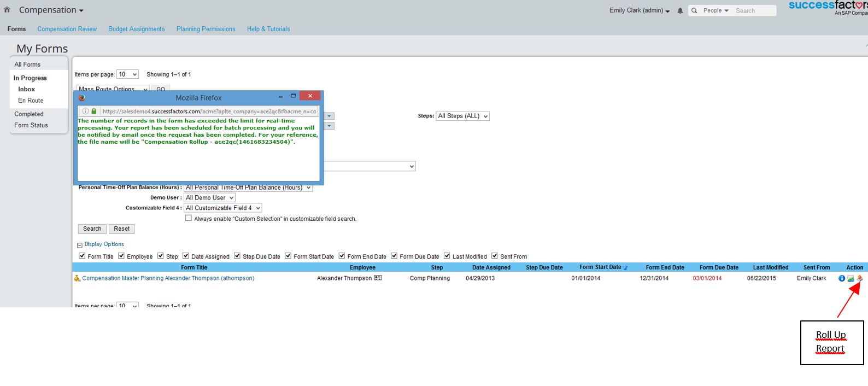Open the Compensation module dropdown
Viewport: 868px width, 386px height.
pyautogui.click(x=51, y=10)
